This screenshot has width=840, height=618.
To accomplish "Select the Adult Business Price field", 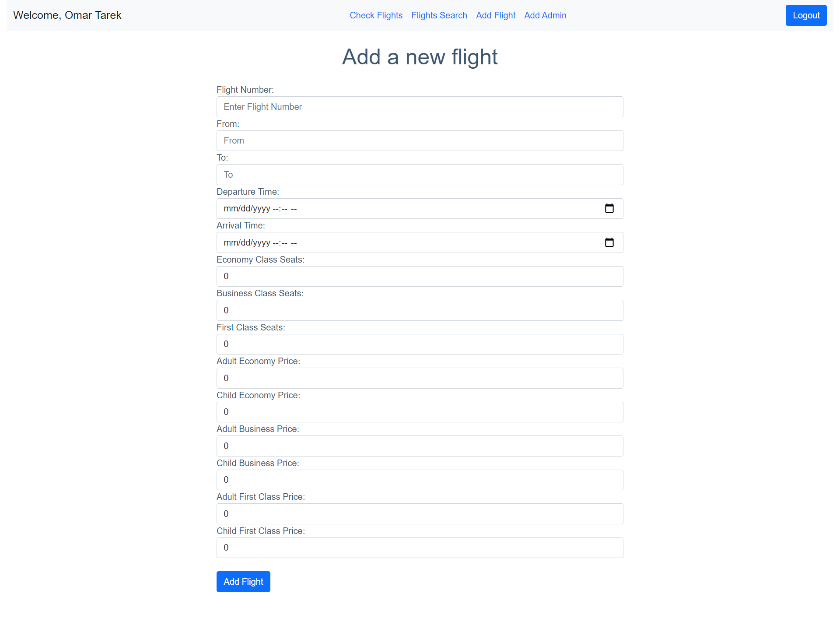I will tap(420, 446).
